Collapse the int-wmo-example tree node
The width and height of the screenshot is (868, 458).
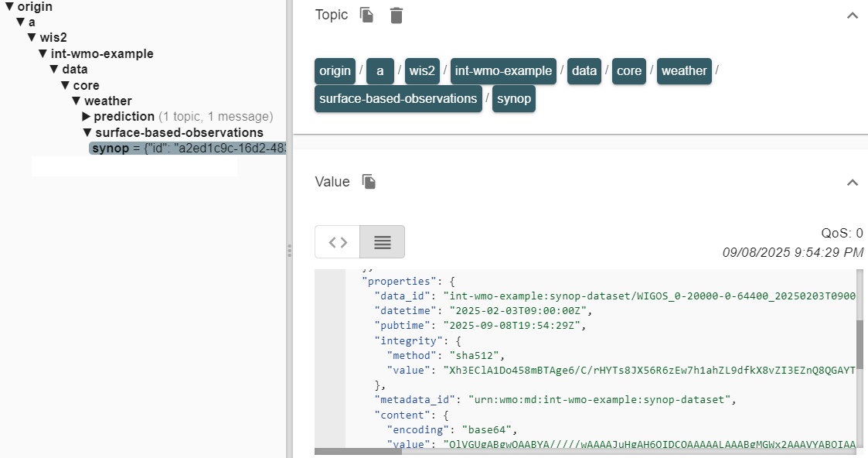(43, 53)
